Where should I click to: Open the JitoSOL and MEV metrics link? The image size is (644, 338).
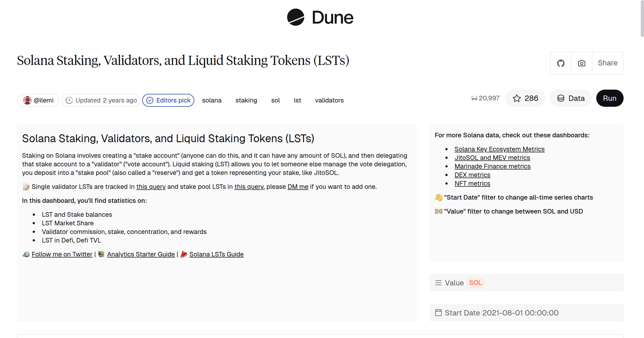point(493,158)
